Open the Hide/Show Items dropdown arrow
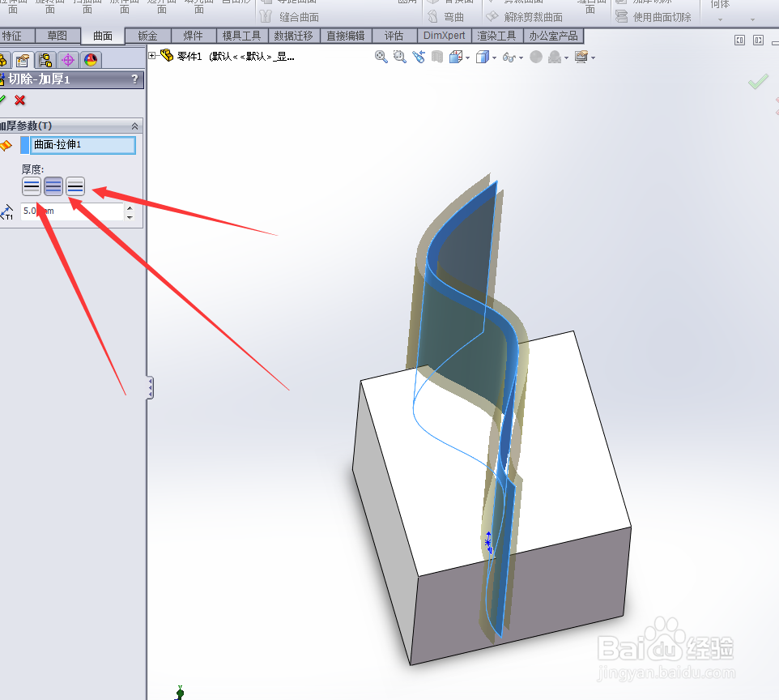779x700 pixels. click(521, 58)
